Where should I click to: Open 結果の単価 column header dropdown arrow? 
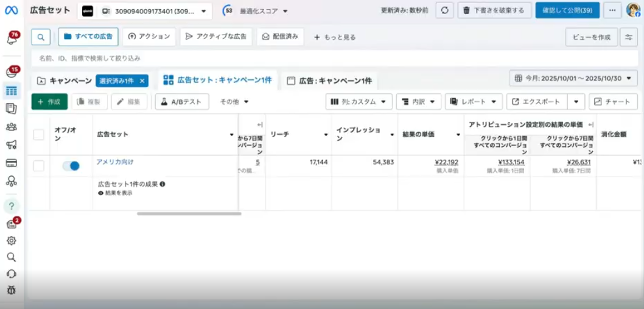(458, 135)
